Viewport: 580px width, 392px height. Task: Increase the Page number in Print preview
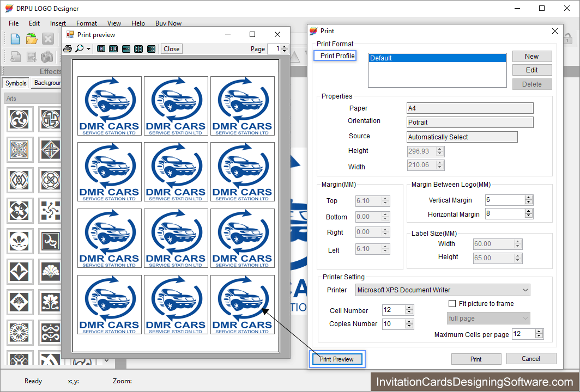click(x=285, y=47)
